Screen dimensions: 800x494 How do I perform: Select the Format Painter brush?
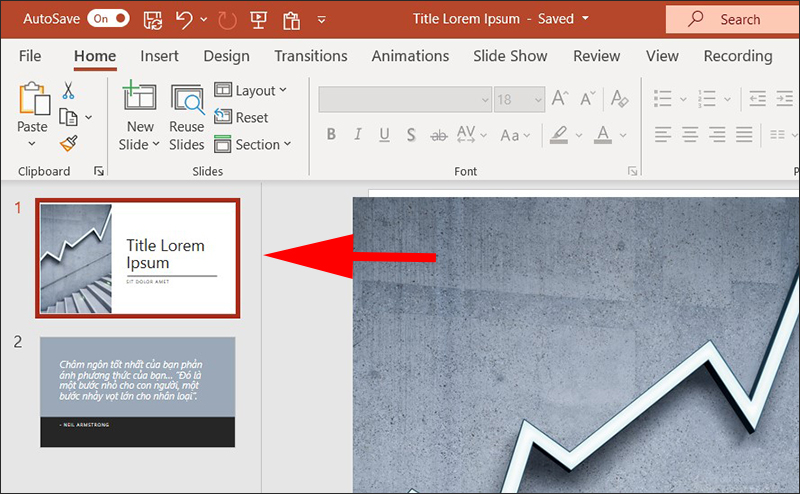(69, 144)
